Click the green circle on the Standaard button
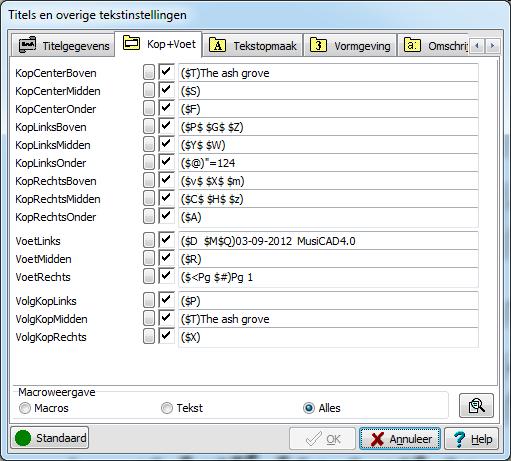511x461 pixels. coord(23,438)
